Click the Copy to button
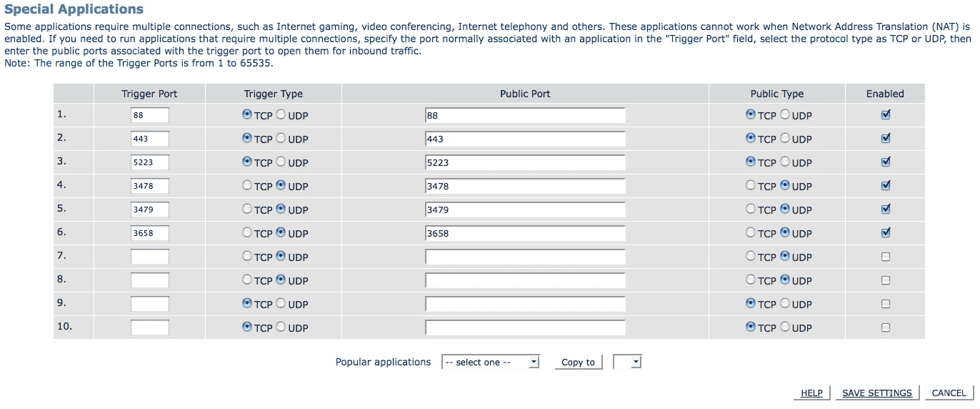 579,362
